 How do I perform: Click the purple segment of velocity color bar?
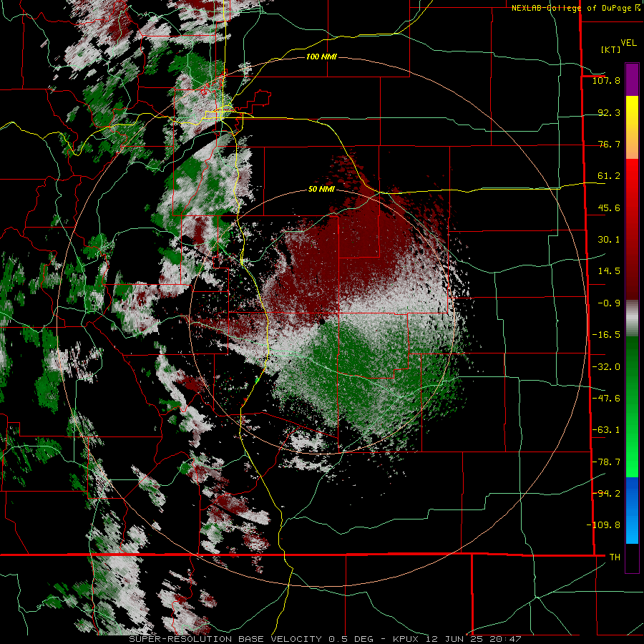(x=632, y=79)
